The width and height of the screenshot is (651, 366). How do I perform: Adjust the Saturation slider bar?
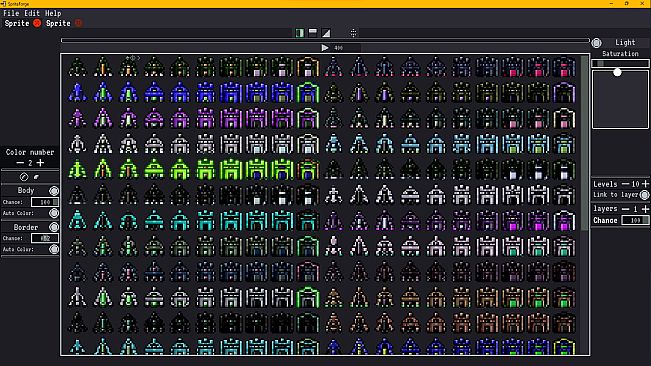point(620,63)
